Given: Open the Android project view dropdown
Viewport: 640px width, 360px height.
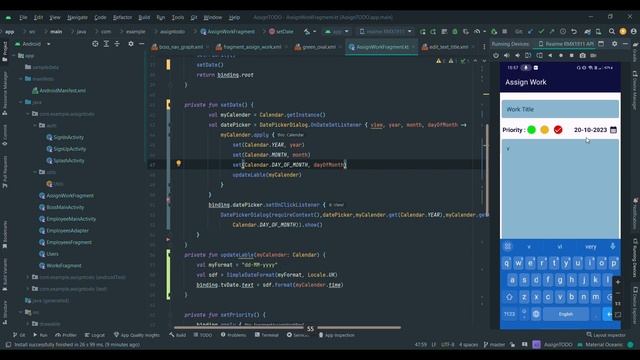Looking at the screenshot, I should [x=33, y=44].
